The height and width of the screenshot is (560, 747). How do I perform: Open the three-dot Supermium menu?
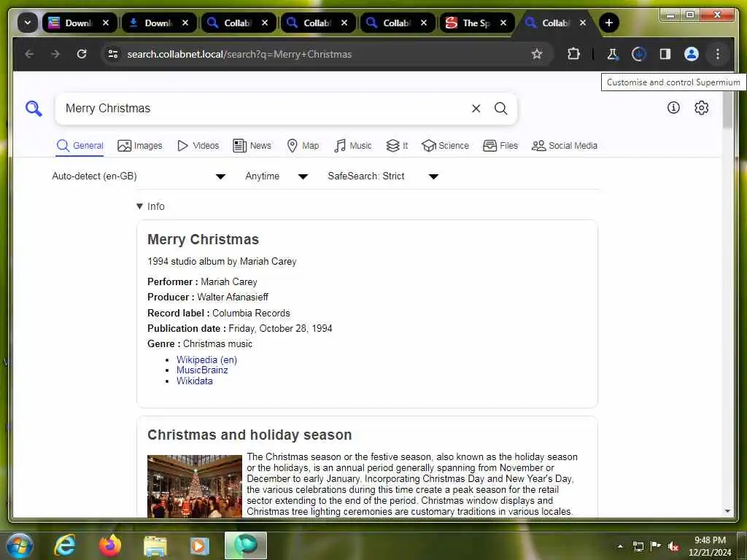tap(718, 54)
